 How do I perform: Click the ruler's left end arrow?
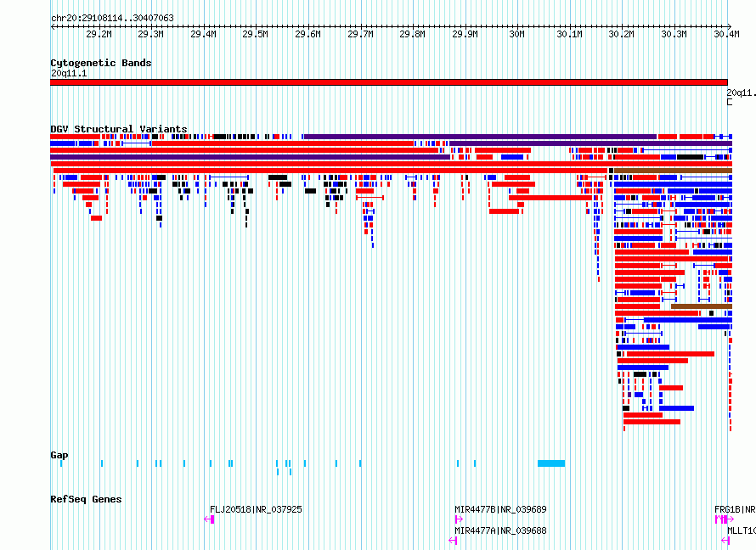point(53,27)
